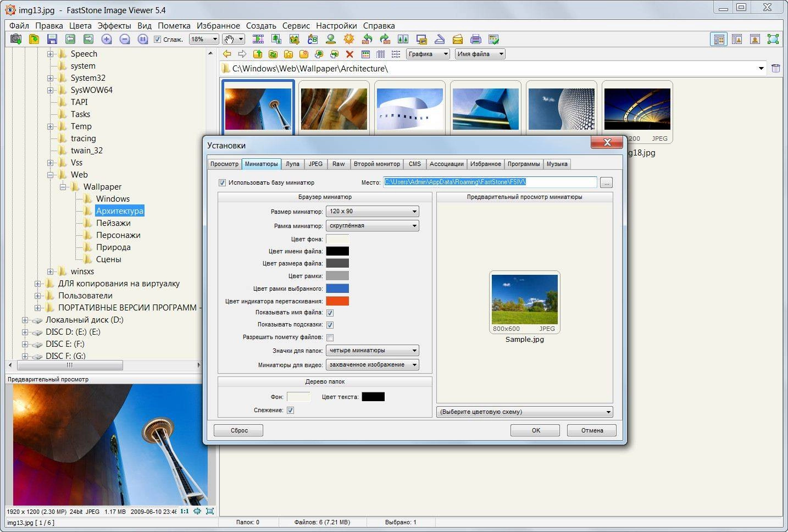Click the sun adjust lighting icon
This screenshot has width=788, height=532.
pos(349,39)
